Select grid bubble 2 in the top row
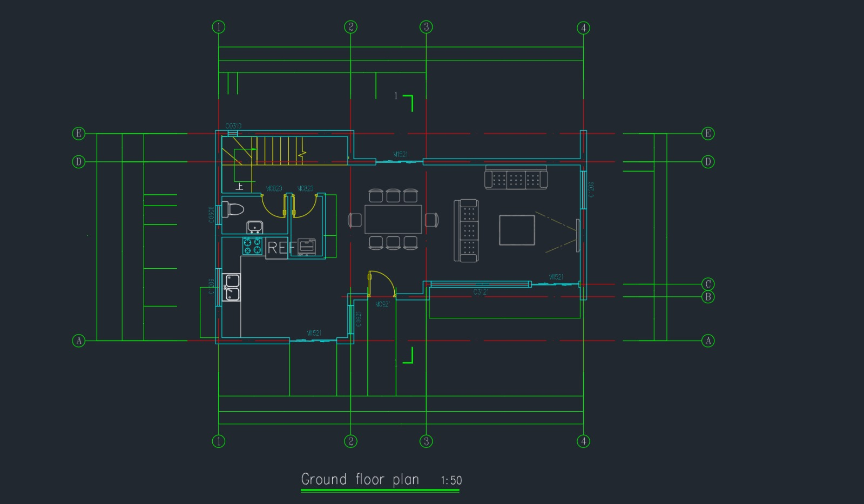The width and height of the screenshot is (864, 504). pyautogui.click(x=351, y=27)
